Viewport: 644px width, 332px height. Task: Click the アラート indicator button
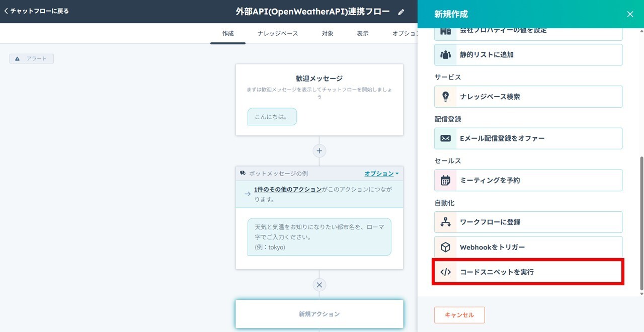[x=31, y=58]
